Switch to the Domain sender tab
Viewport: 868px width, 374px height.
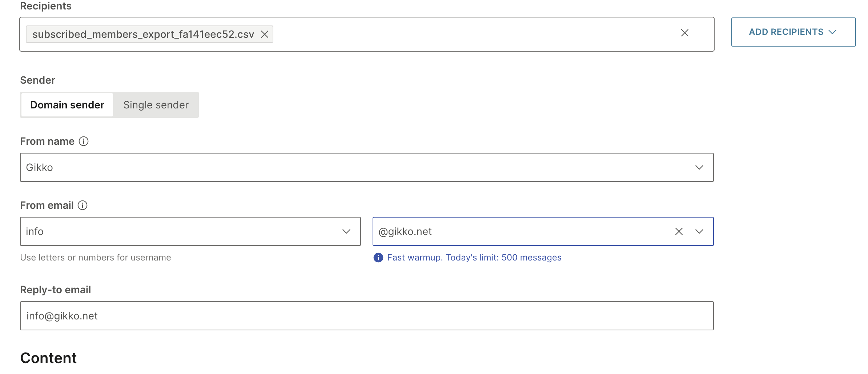tap(67, 105)
